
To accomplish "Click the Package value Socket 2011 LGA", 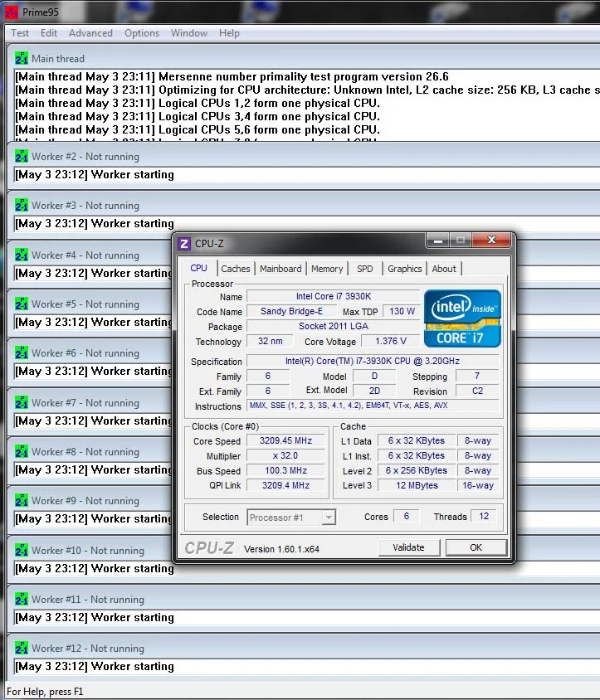I will 334,326.
